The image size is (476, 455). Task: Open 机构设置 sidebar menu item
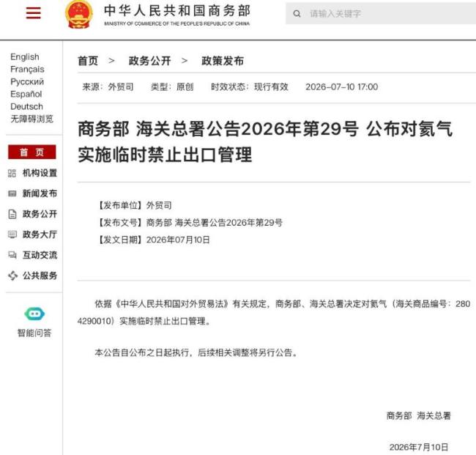coord(40,173)
